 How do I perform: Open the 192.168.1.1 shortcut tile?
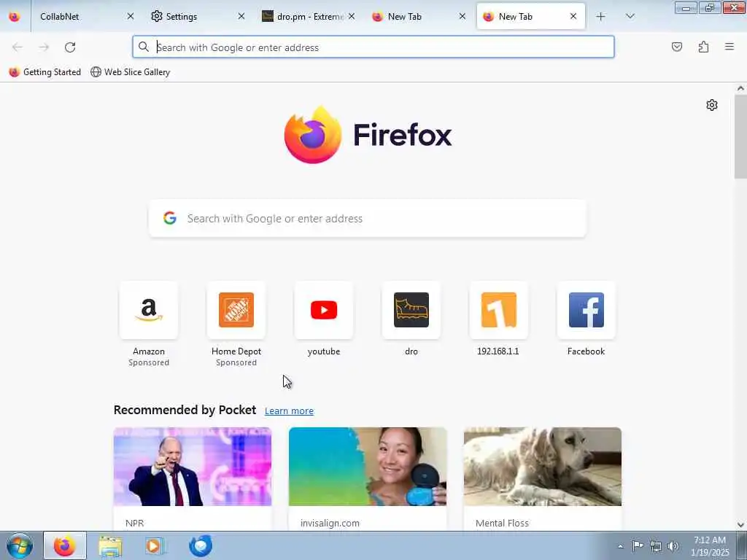(x=499, y=310)
